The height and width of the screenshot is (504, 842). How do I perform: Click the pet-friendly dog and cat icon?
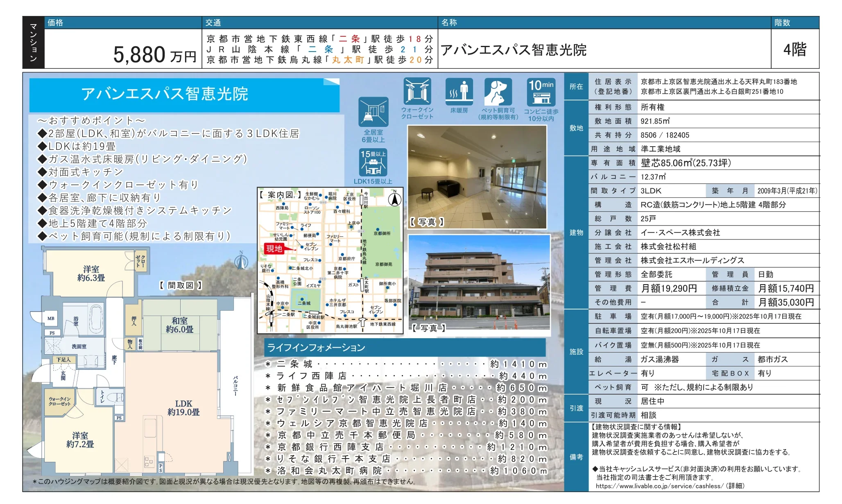click(x=498, y=91)
